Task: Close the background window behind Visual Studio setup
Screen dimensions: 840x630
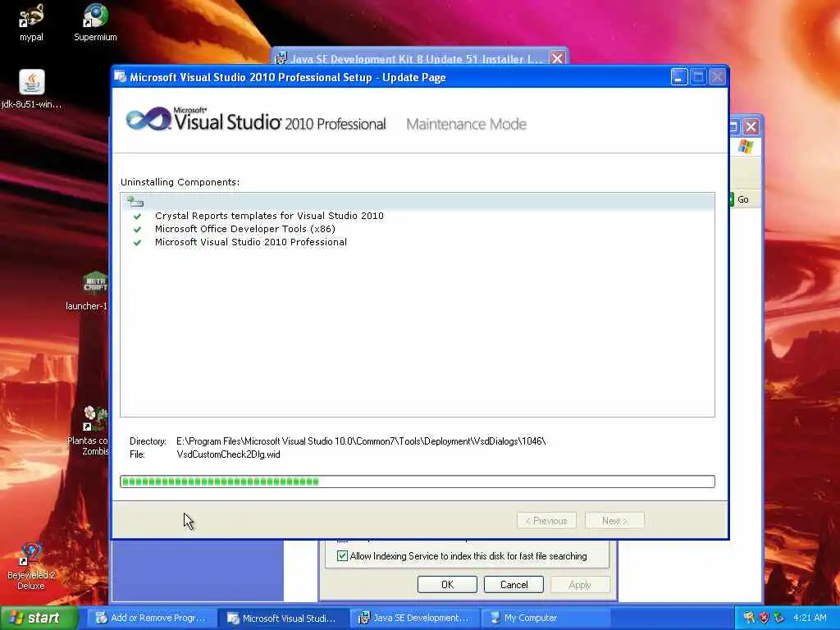Action: (x=751, y=127)
